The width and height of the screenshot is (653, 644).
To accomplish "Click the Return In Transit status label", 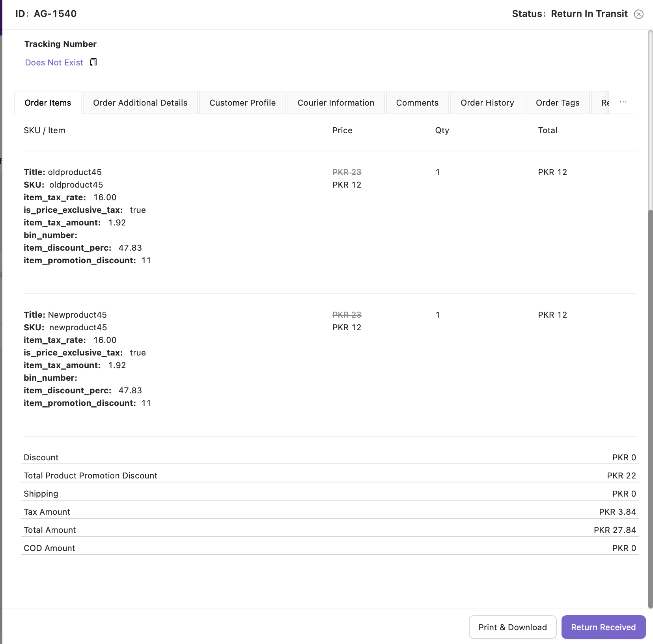I will [589, 14].
